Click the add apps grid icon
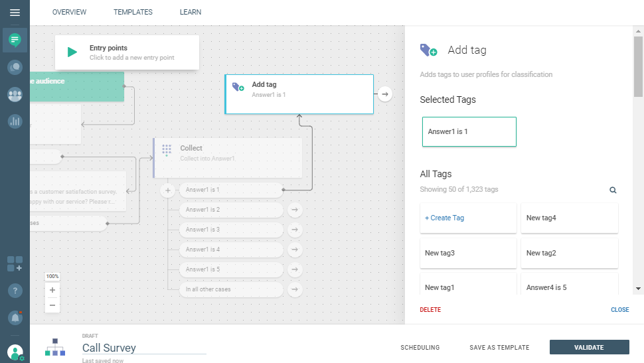 [x=15, y=263]
